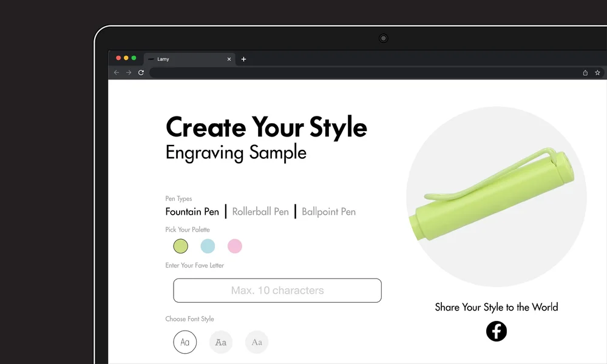Pick the light blue palette swatch

tap(208, 246)
